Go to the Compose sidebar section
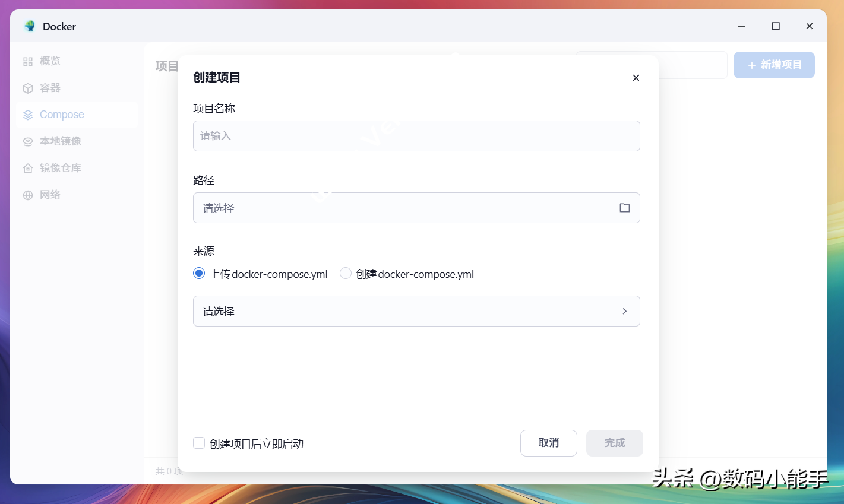The height and width of the screenshot is (504, 844). click(77, 115)
